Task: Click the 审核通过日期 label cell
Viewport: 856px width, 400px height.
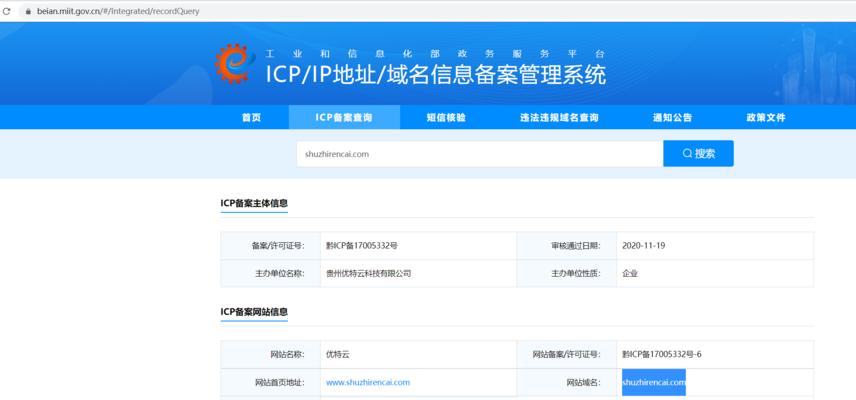Action: [567, 246]
